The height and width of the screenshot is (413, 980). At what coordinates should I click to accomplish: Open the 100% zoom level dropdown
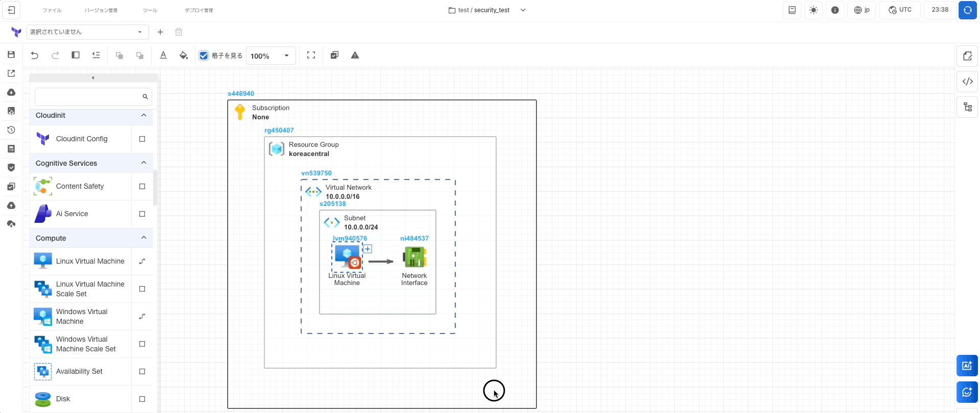pos(271,56)
